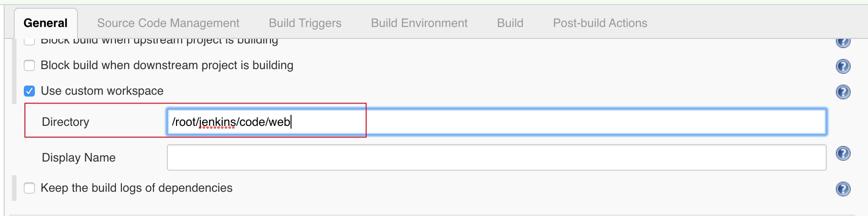The width and height of the screenshot is (868, 216).
Task: Open help for Keep build logs of dependencies
Action: click(x=843, y=189)
